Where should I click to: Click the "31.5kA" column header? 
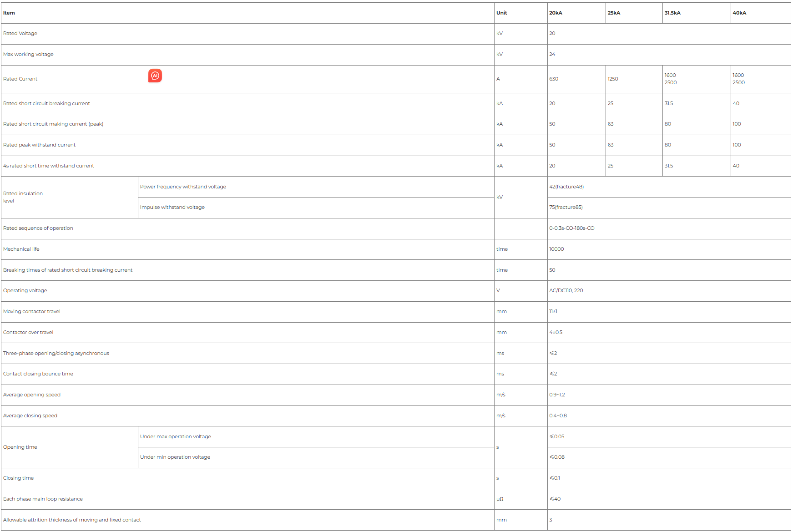pyautogui.click(x=672, y=13)
